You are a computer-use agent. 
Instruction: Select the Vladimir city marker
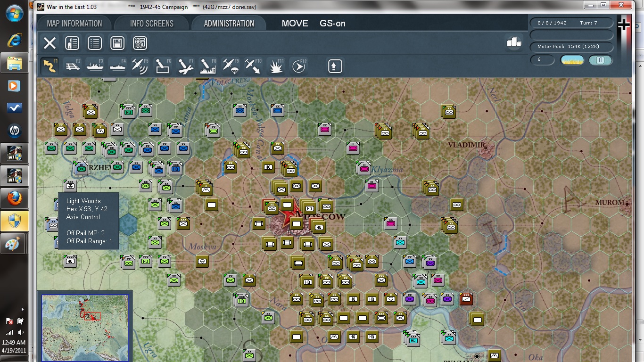486,148
